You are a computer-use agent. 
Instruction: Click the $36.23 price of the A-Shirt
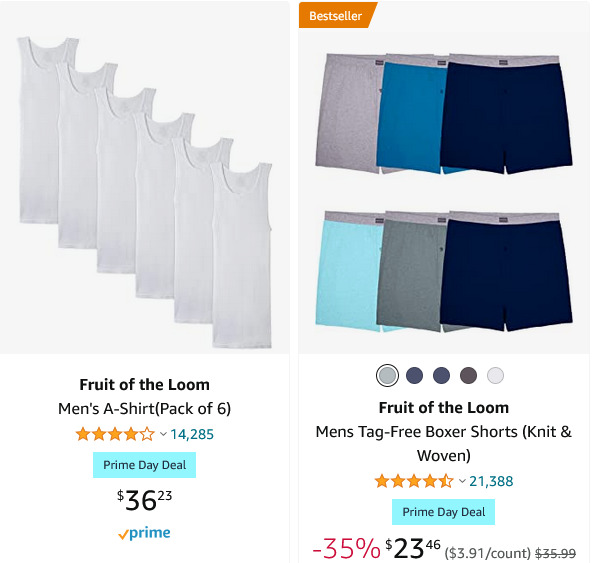point(144,500)
